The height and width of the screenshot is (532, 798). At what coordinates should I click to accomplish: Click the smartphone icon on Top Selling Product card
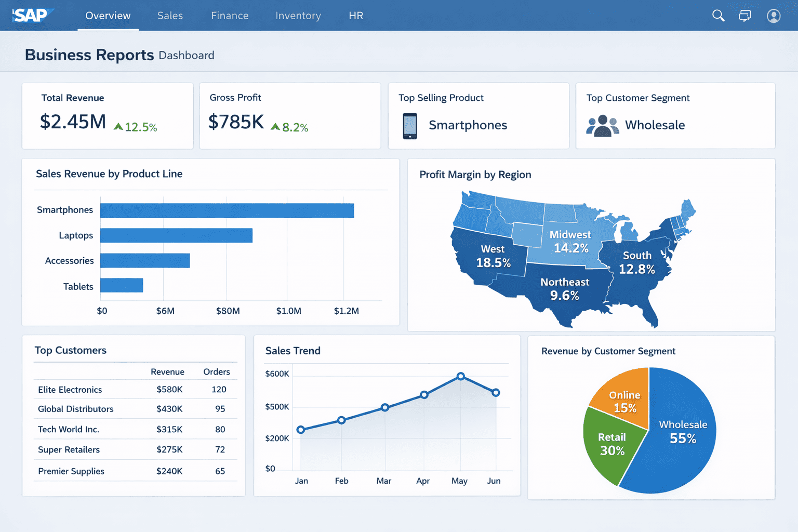[x=410, y=125]
